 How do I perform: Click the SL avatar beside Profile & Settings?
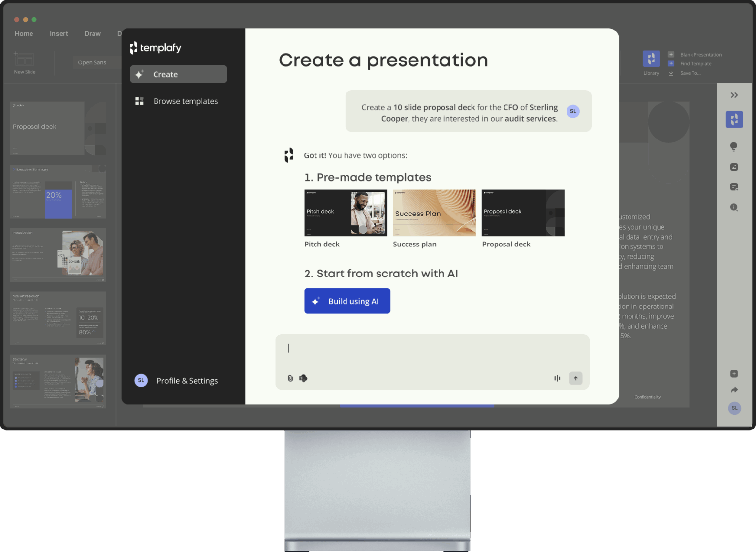coord(141,380)
